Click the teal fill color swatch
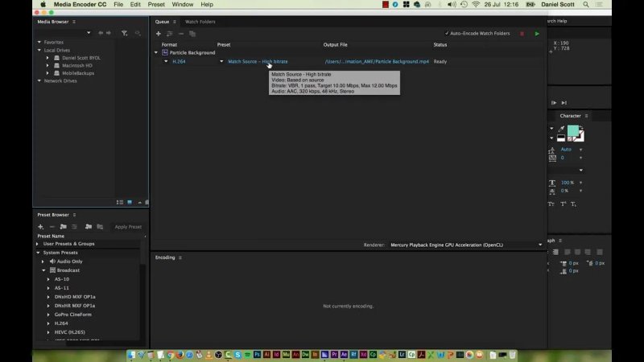Image resolution: width=644 pixels, height=362 pixels. pos(572,130)
